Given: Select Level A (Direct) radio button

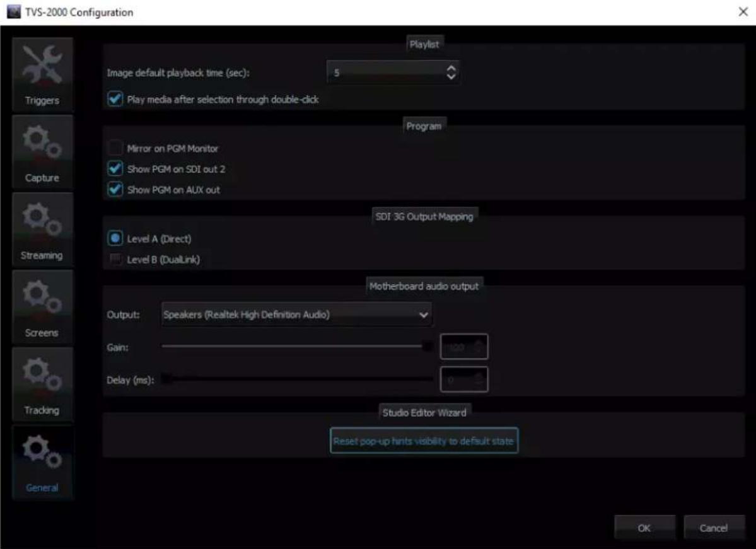Looking at the screenshot, I should pos(115,238).
